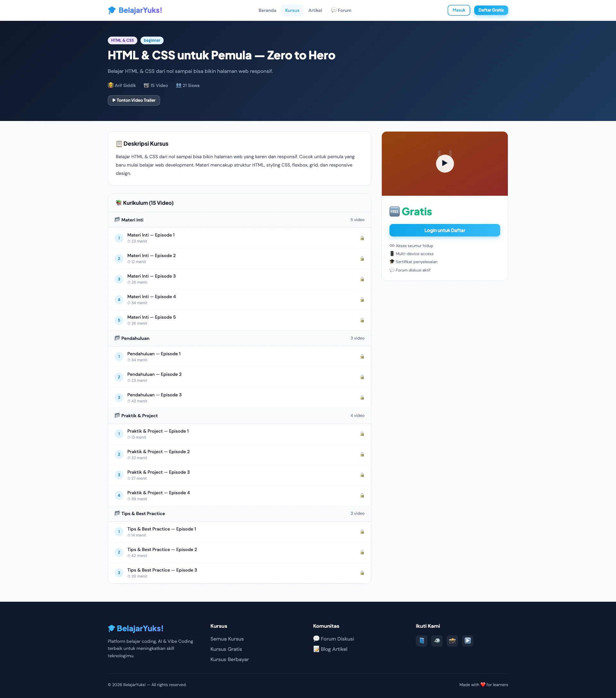Collapse the Praktik & Project section header

coord(239,416)
